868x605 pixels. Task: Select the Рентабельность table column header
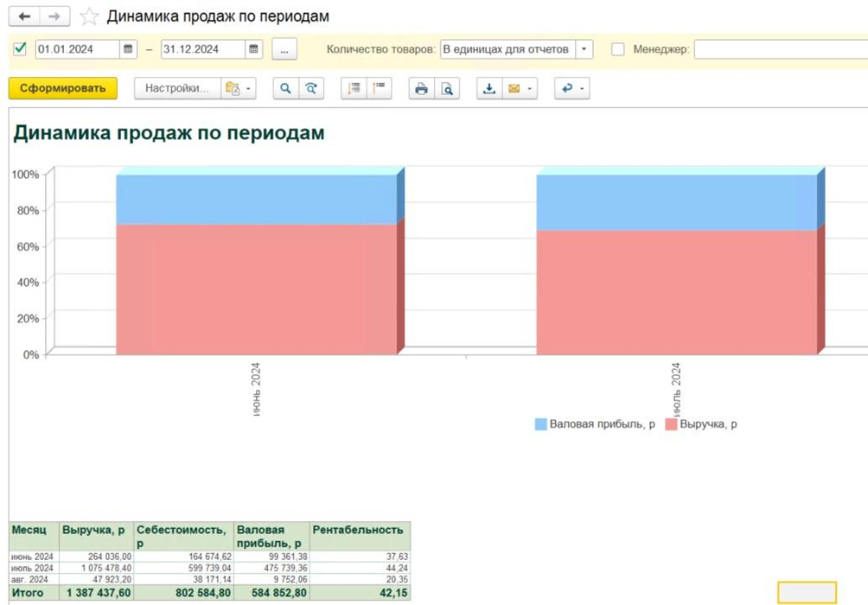point(360,530)
